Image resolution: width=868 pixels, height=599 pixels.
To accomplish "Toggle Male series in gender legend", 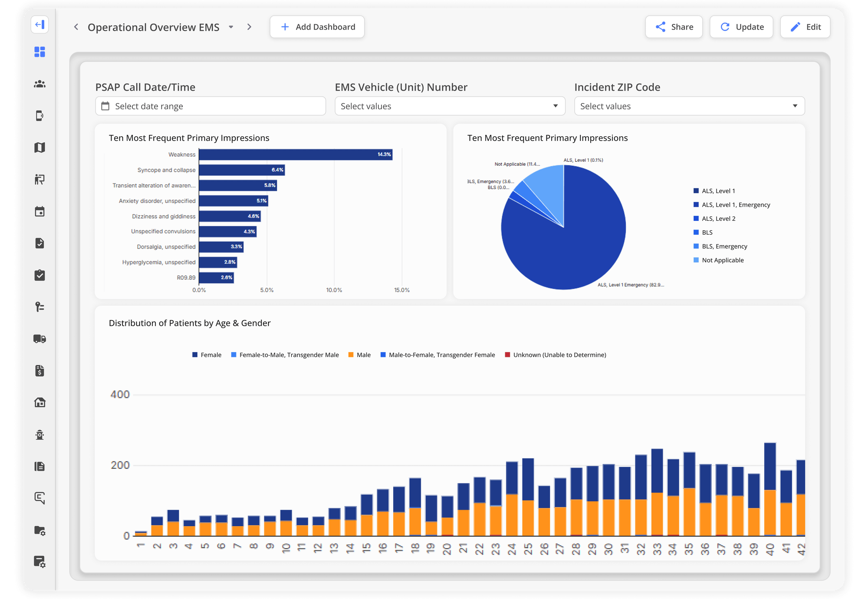I will point(359,355).
